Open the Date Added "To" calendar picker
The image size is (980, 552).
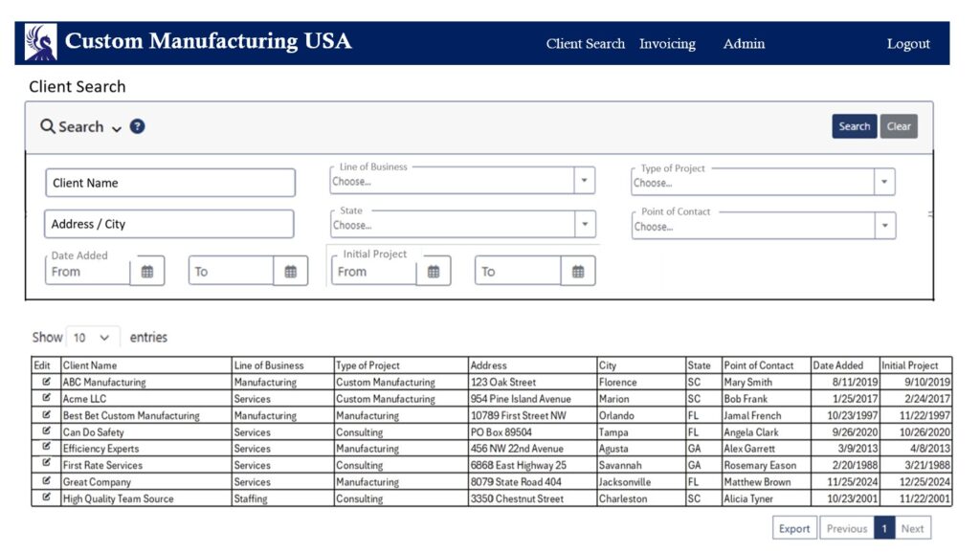pyautogui.click(x=291, y=271)
